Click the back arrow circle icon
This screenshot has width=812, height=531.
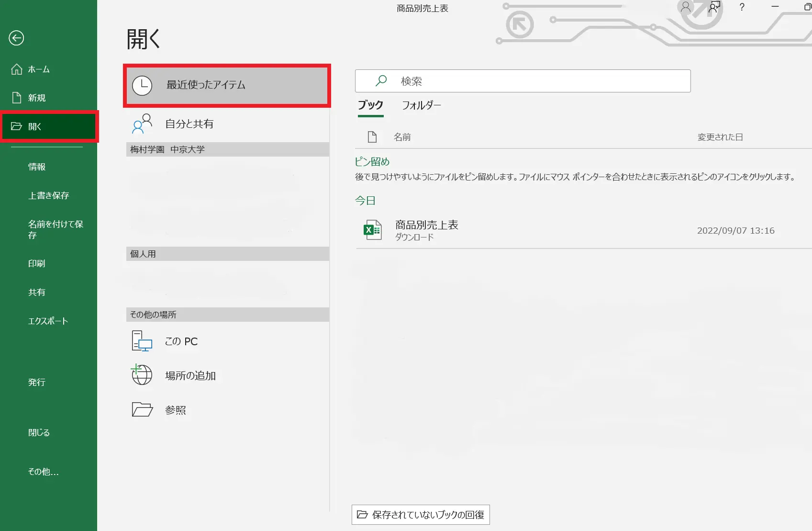tap(16, 38)
